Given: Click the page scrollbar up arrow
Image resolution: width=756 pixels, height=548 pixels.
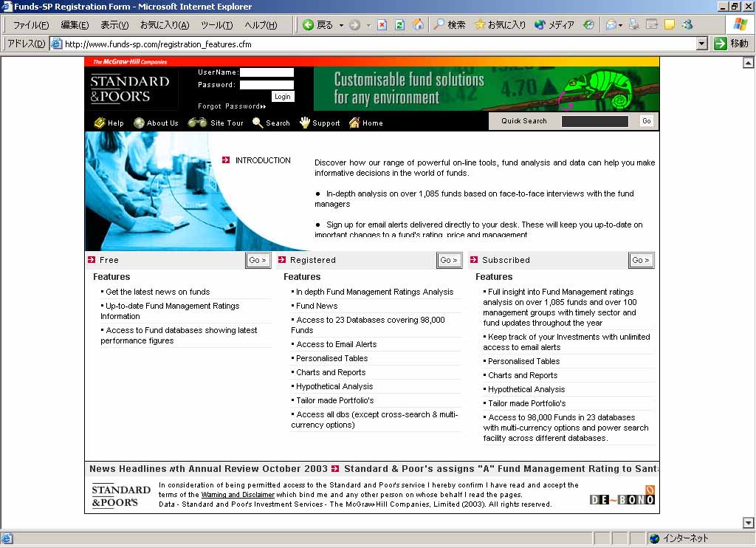Looking at the screenshot, I should pyautogui.click(x=748, y=63).
